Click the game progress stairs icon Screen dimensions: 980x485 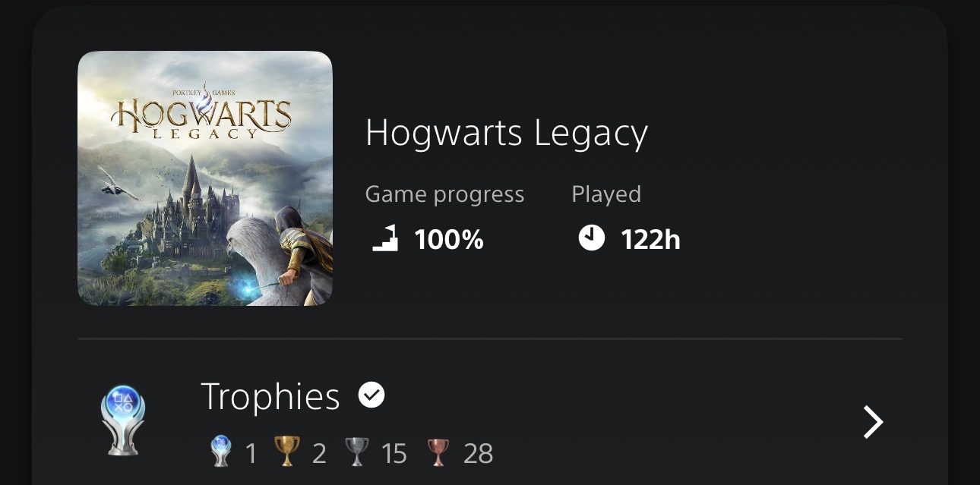(x=385, y=238)
